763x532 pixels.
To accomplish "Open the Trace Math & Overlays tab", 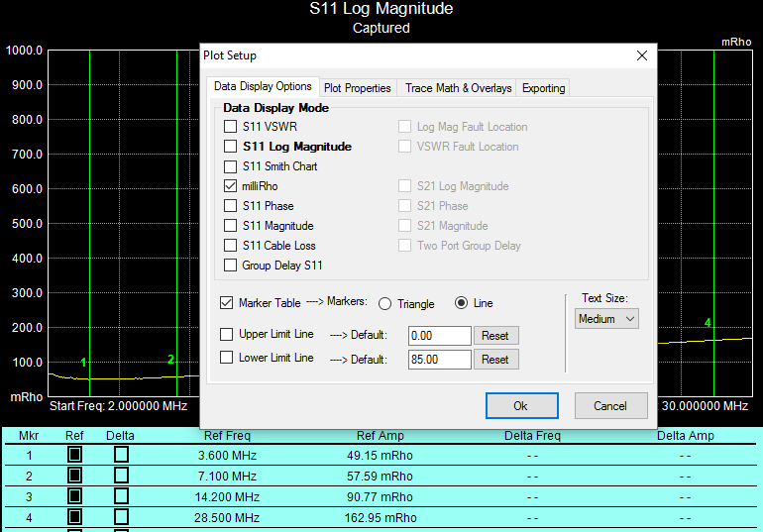I will pyautogui.click(x=458, y=88).
